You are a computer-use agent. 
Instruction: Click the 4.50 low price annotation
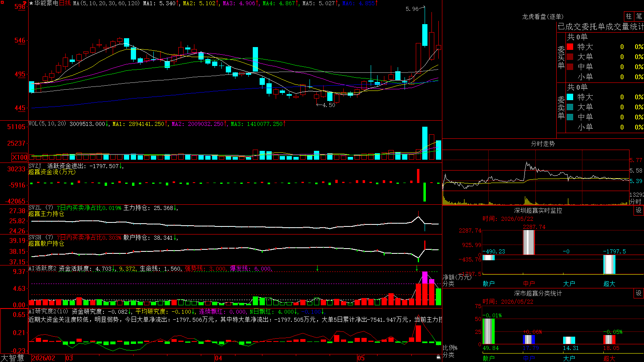[328, 105]
